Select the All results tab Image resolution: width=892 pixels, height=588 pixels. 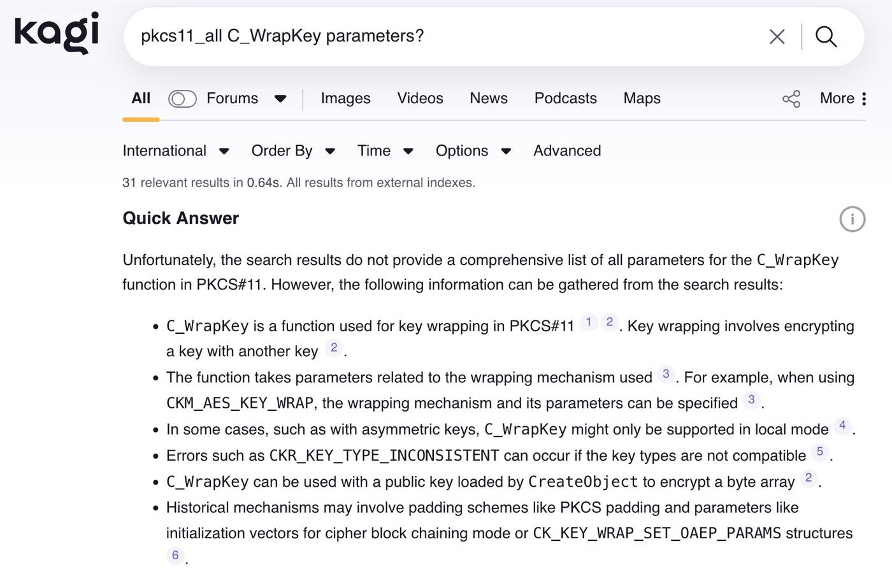(141, 99)
